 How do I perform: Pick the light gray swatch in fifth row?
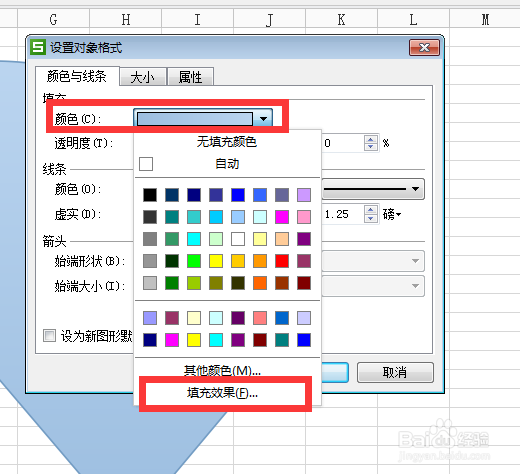150,283
